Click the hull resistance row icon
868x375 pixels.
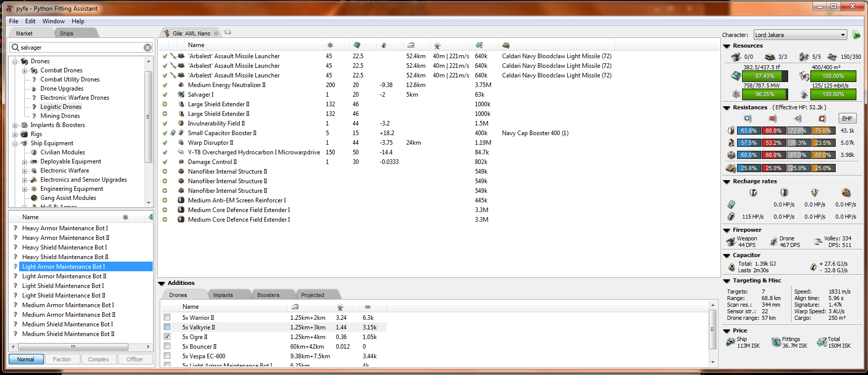[731, 155]
